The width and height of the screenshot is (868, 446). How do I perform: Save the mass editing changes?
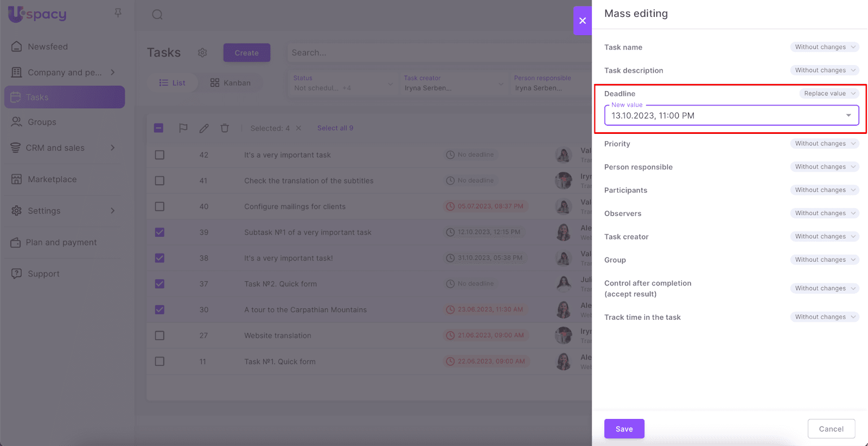click(x=624, y=429)
